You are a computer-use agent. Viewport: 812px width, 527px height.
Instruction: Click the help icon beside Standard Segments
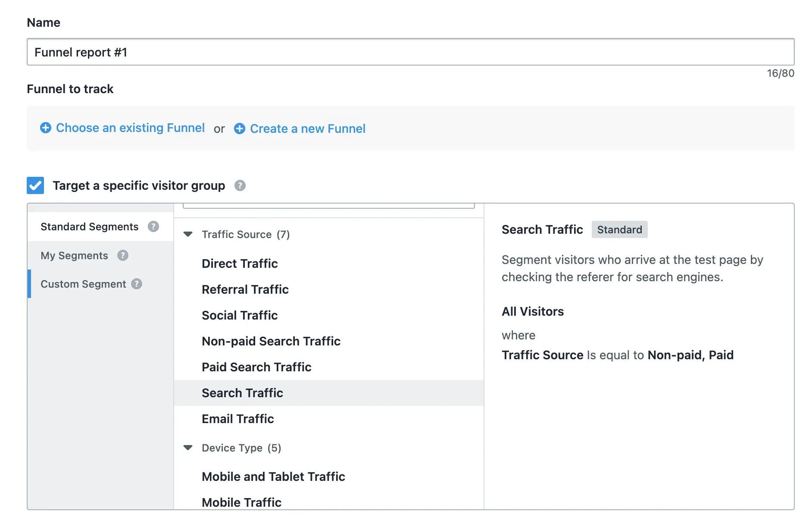[x=153, y=226]
